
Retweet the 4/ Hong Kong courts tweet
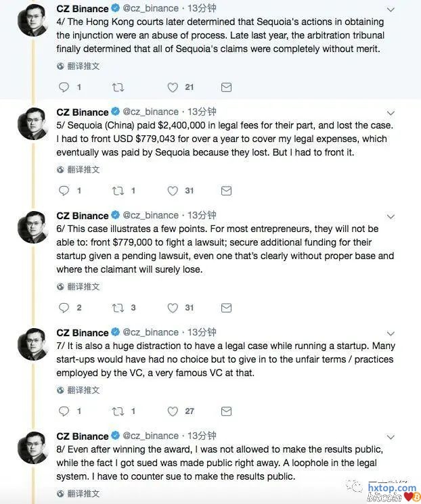click(118, 87)
